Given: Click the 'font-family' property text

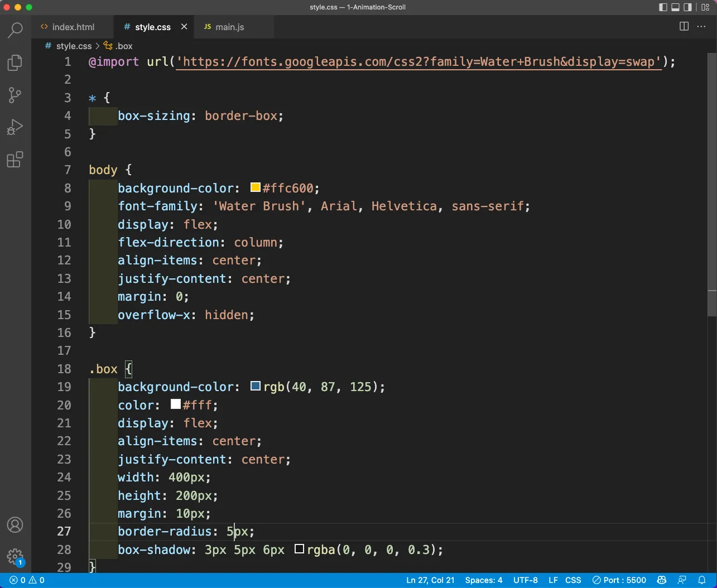Looking at the screenshot, I should 157,206.
